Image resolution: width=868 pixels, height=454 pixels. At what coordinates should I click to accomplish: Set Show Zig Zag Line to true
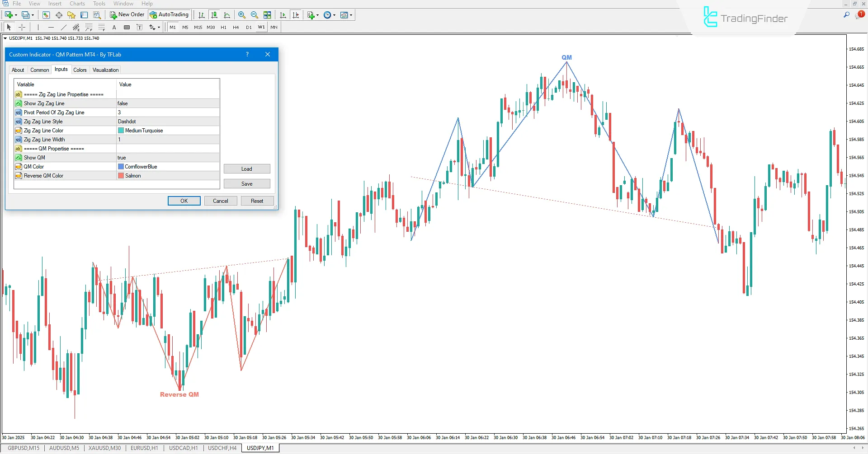point(167,103)
